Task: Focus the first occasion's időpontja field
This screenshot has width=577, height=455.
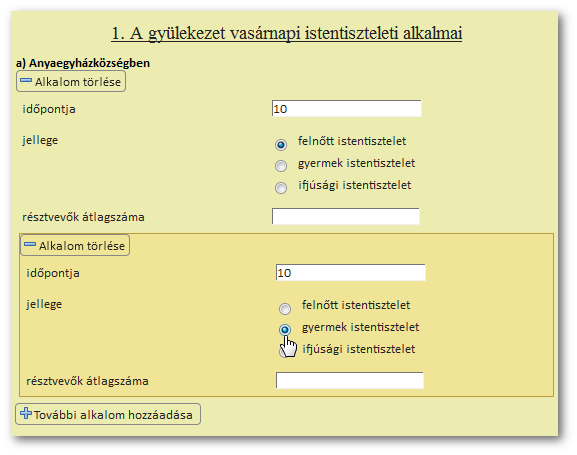Action: (x=347, y=108)
